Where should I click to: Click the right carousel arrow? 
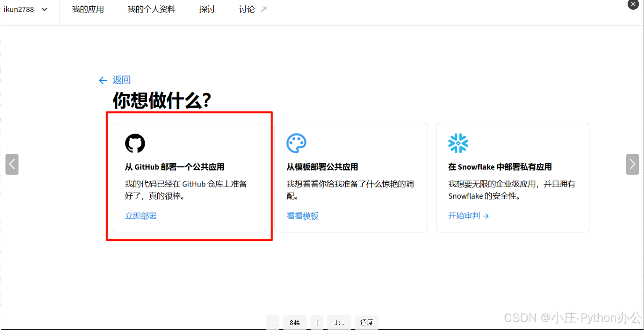tap(632, 164)
